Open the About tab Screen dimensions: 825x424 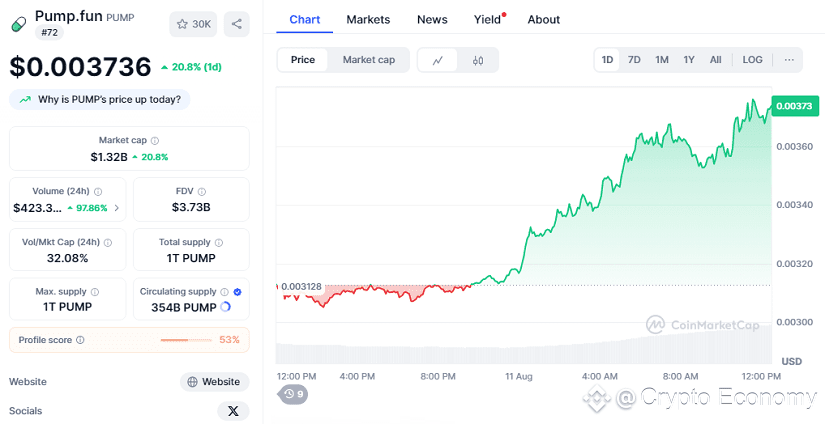(x=544, y=20)
